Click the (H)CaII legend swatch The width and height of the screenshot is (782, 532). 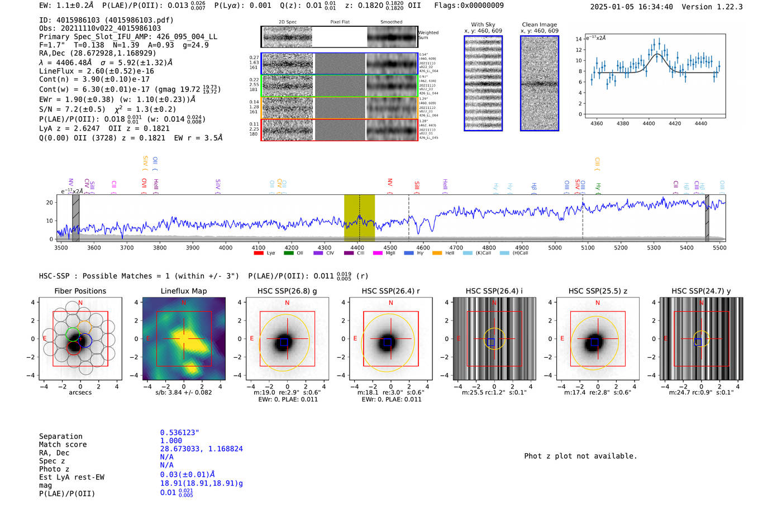pos(504,253)
